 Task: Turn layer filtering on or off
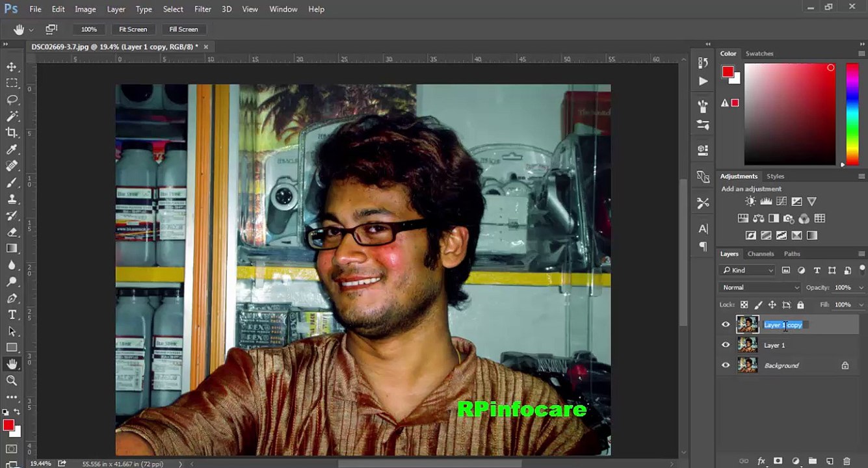tap(863, 269)
